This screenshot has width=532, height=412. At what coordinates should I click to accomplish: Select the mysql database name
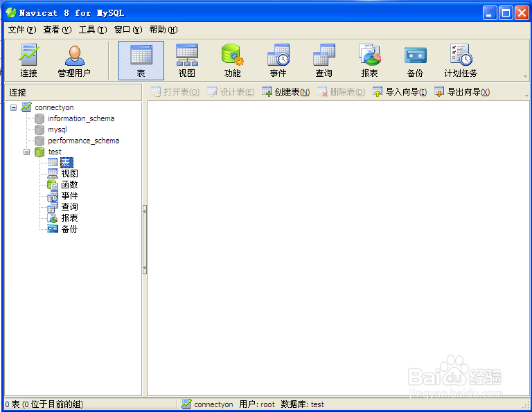pyautogui.click(x=57, y=130)
